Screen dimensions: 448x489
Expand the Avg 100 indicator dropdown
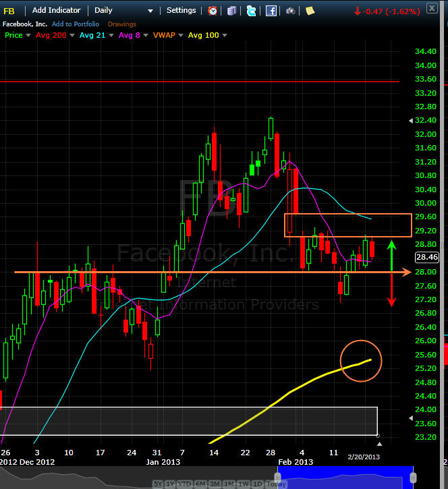coord(224,36)
